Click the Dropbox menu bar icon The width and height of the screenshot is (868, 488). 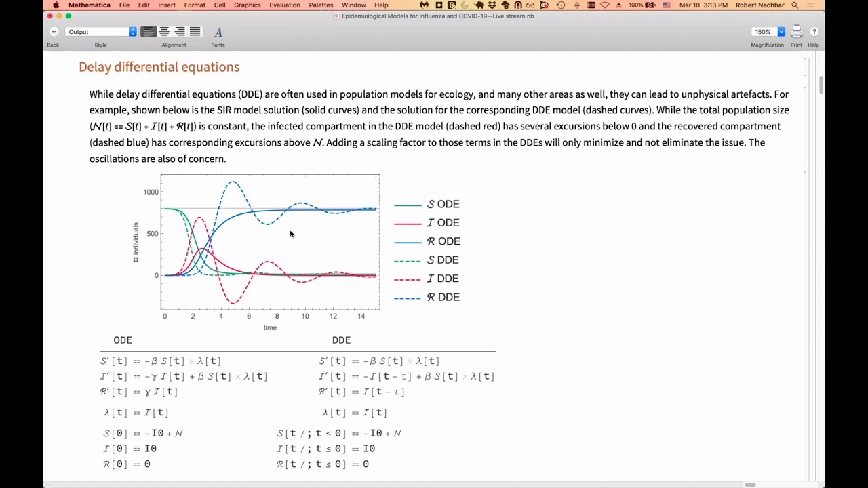coord(492,5)
